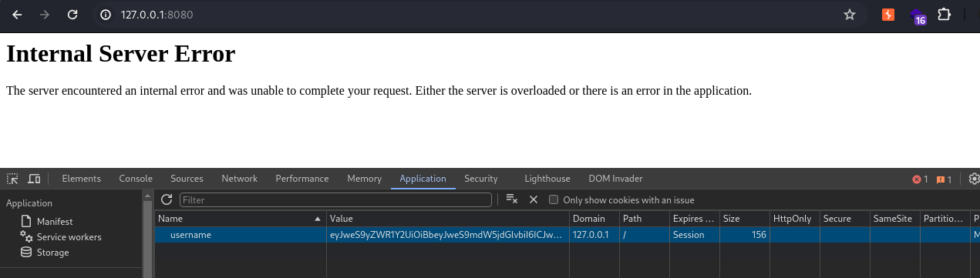Image resolution: width=980 pixels, height=278 pixels.
Task: Open the Memory tab
Action: [364, 179]
